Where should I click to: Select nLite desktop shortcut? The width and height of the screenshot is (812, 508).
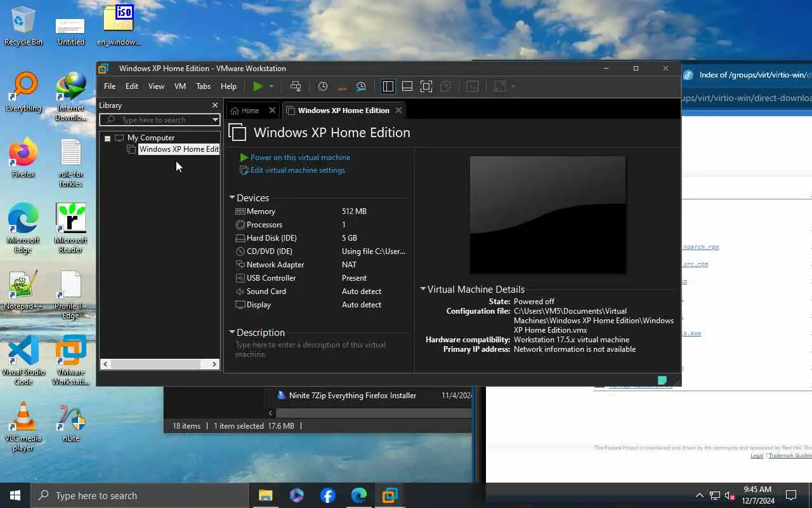[x=71, y=423]
